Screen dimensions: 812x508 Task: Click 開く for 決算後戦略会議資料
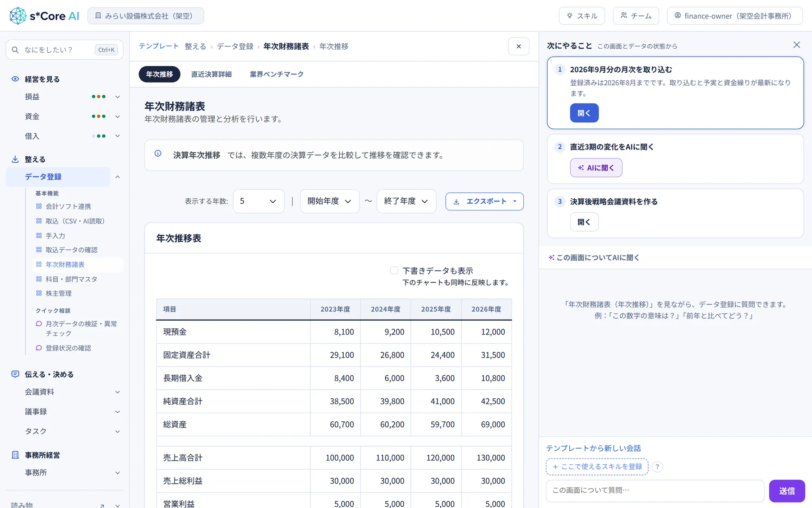584,222
